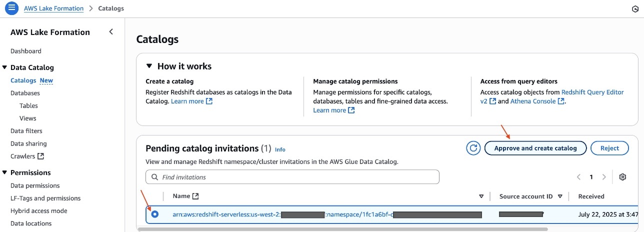The width and height of the screenshot is (644, 232).
Task: Click the Received column header
Action: (x=591, y=196)
